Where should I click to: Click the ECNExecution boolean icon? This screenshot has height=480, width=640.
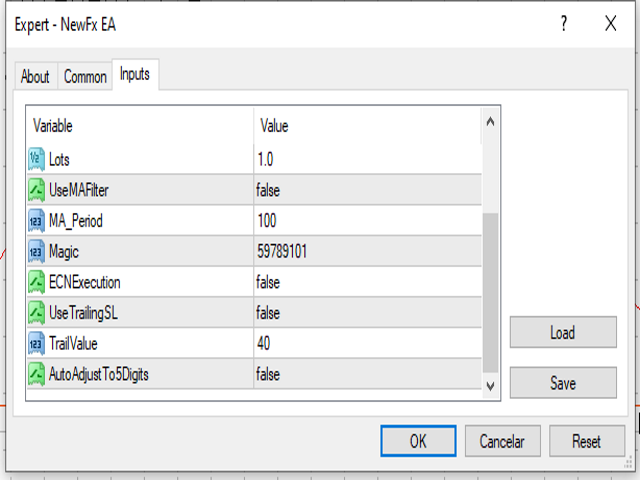click(36, 282)
